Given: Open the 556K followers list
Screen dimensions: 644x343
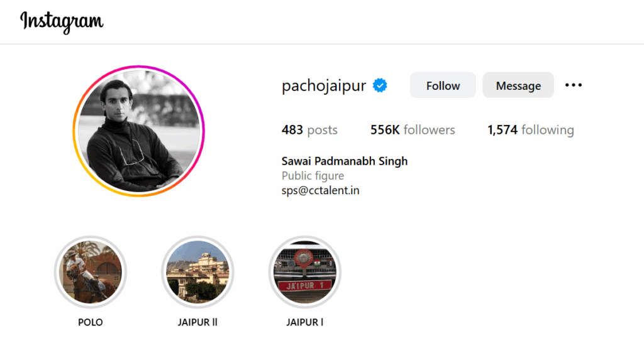Looking at the screenshot, I should pyautogui.click(x=413, y=130).
